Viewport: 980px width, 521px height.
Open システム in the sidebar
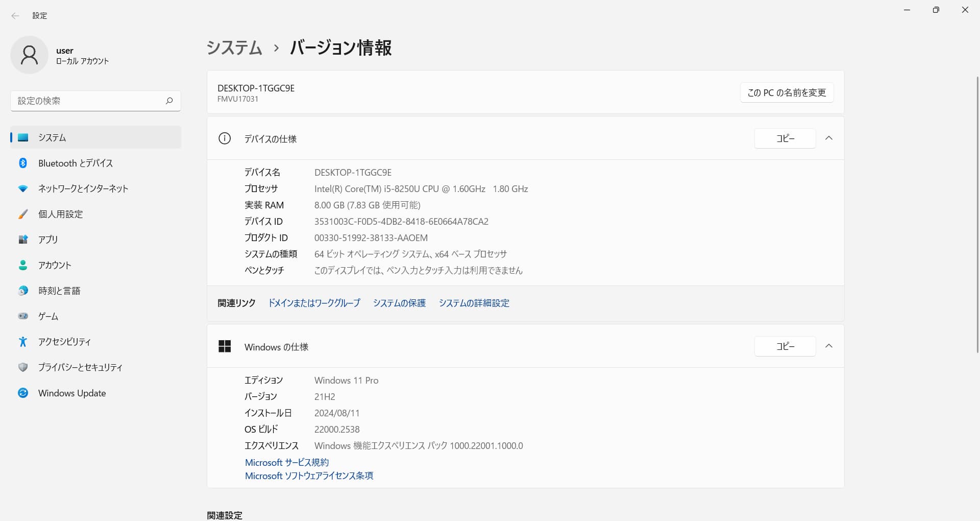pos(96,137)
